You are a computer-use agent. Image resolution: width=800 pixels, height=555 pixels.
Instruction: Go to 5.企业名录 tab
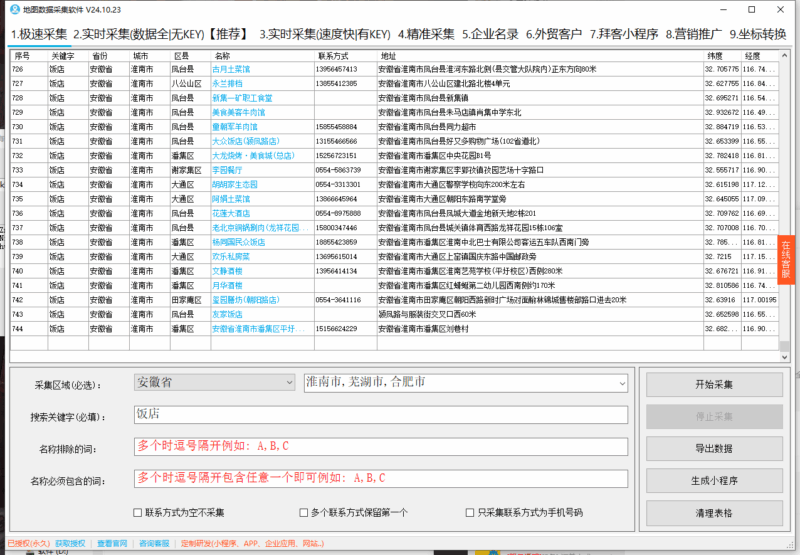pyautogui.click(x=490, y=34)
